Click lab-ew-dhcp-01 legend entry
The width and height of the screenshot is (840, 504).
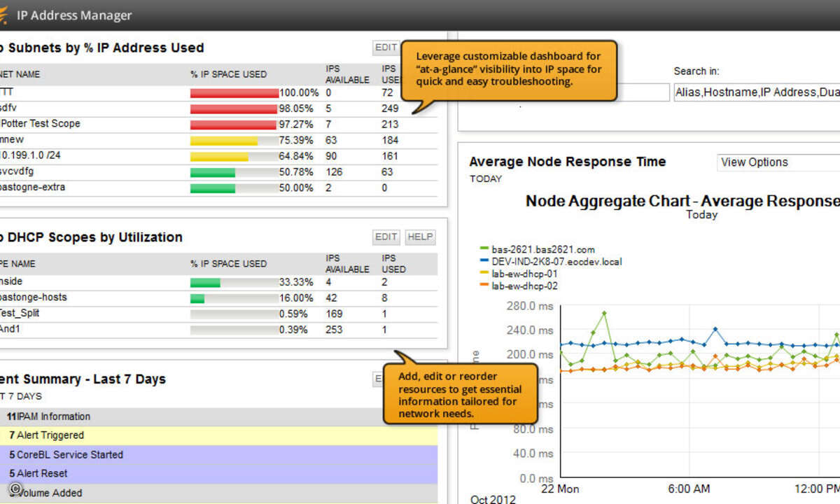[519, 274]
